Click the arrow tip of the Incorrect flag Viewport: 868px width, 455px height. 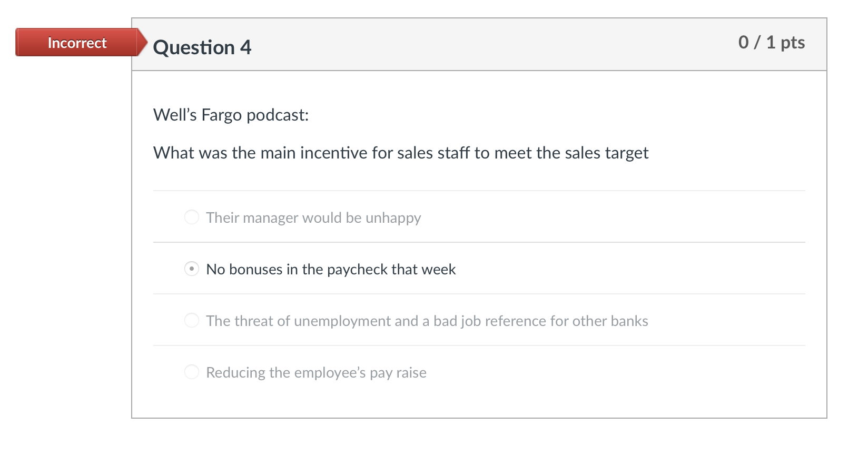click(x=143, y=42)
